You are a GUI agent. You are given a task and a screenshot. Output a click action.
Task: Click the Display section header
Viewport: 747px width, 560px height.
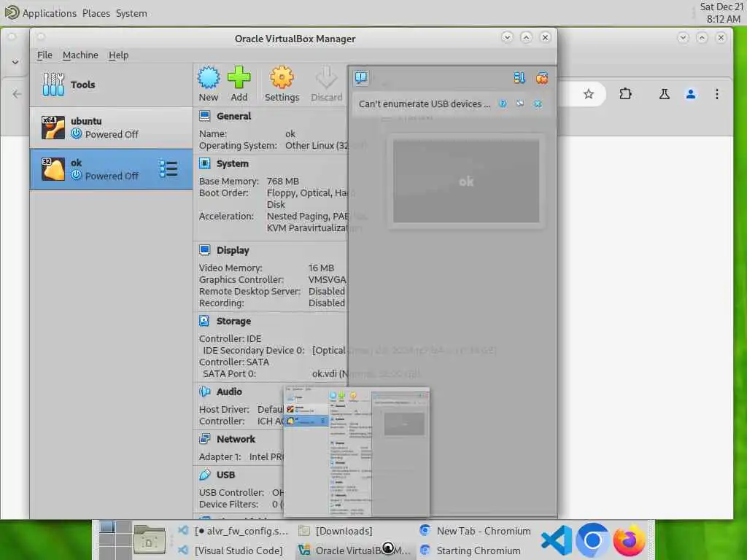[x=233, y=250]
